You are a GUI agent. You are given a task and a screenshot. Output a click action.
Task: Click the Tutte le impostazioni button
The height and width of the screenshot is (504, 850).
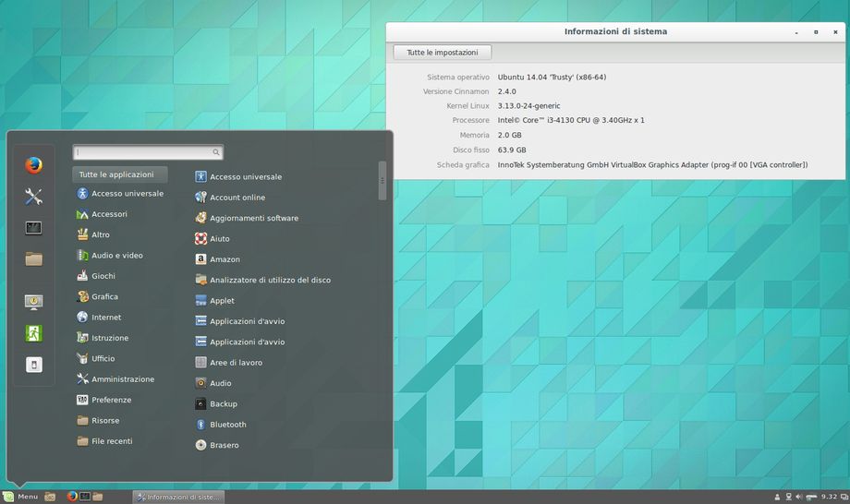point(443,53)
